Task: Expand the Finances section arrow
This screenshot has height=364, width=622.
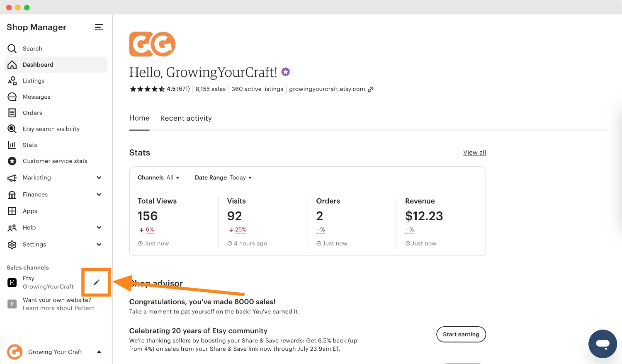Action: pos(99,194)
